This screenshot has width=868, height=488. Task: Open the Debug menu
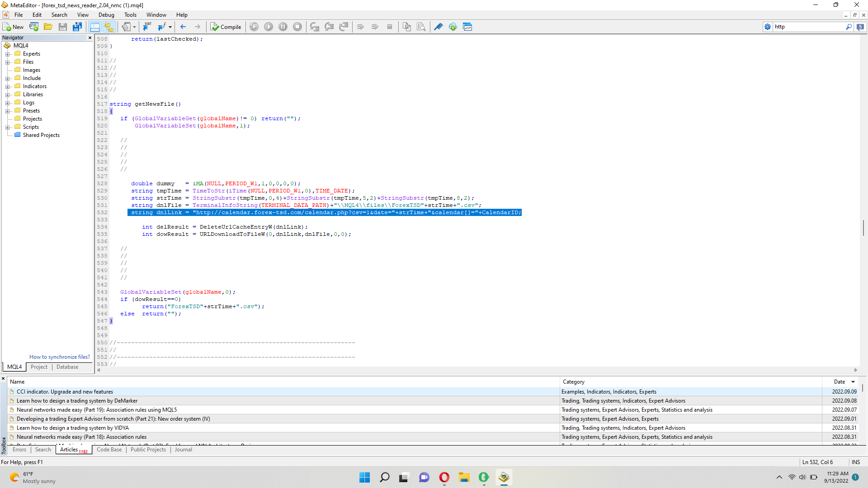pyautogui.click(x=106, y=15)
